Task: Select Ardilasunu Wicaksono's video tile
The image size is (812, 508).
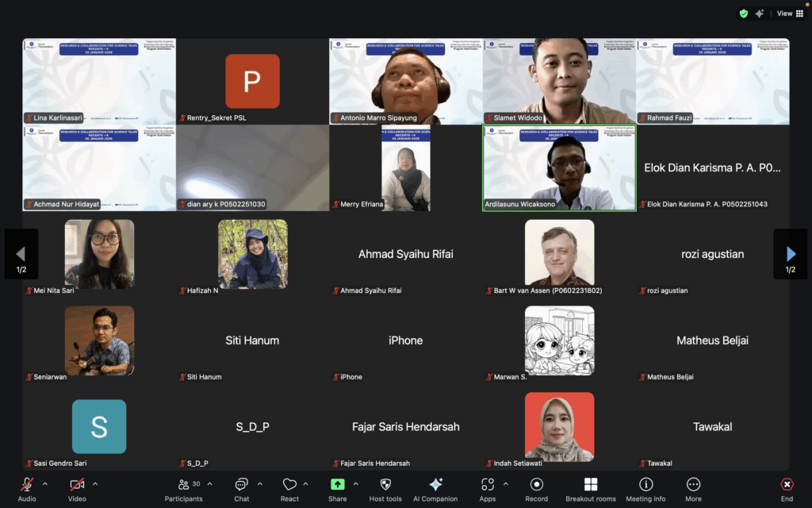Action: click(559, 167)
